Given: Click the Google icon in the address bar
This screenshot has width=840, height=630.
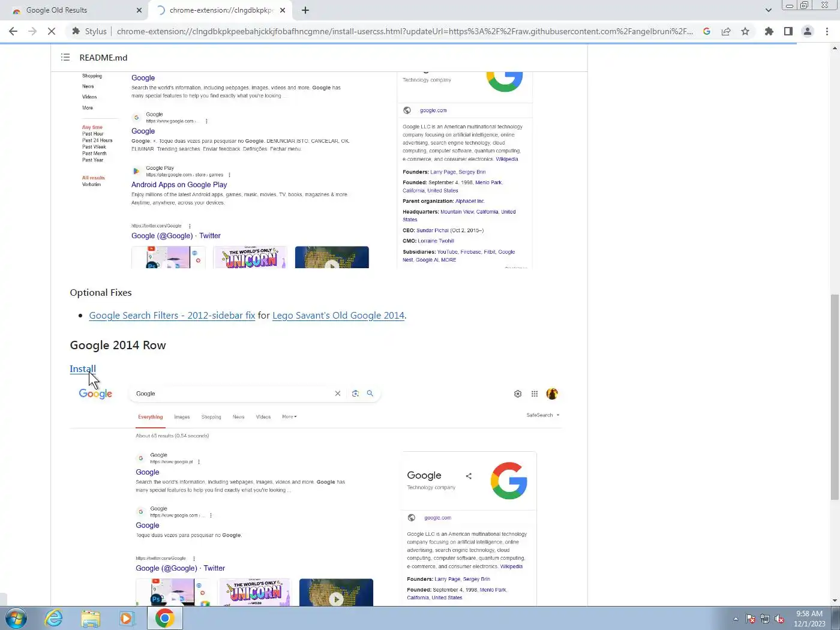Looking at the screenshot, I should (x=707, y=31).
